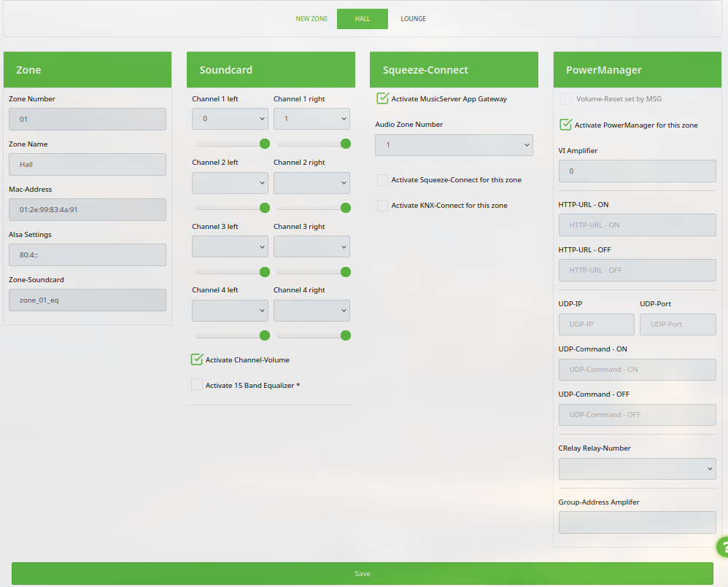Expand the Channel 4 left dropdown
Screen dimensions: 728x587
pyautogui.click(x=230, y=311)
